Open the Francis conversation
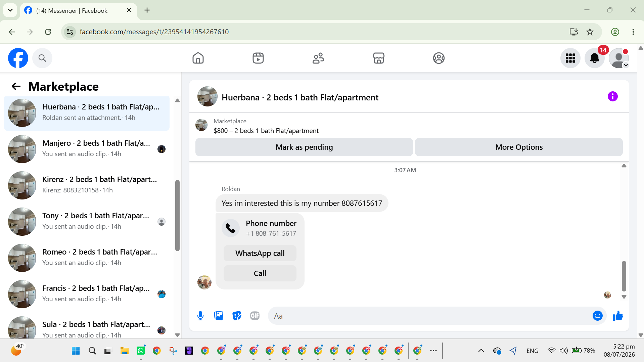The width and height of the screenshot is (644, 362). tap(87, 294)
